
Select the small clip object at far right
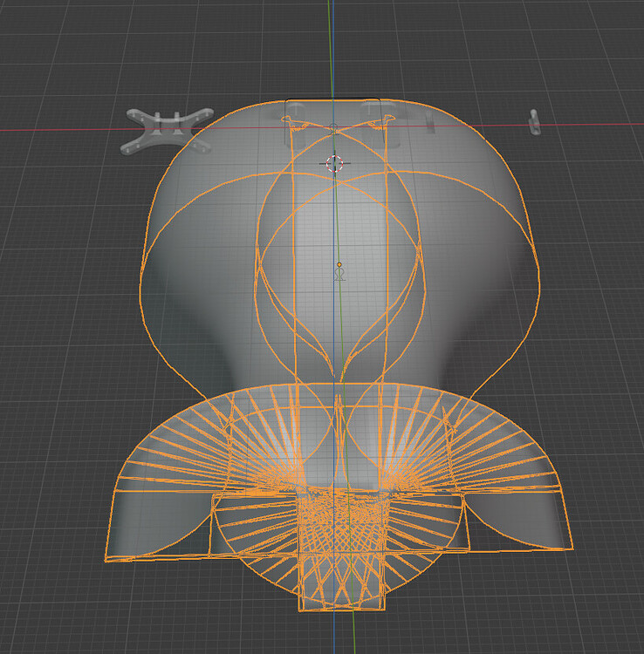coord(534,122)
